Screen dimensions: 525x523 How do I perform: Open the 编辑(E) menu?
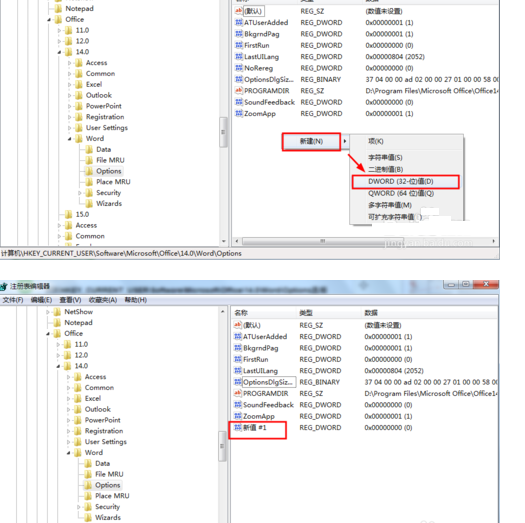pyautogui.click(x=41, y=300)
